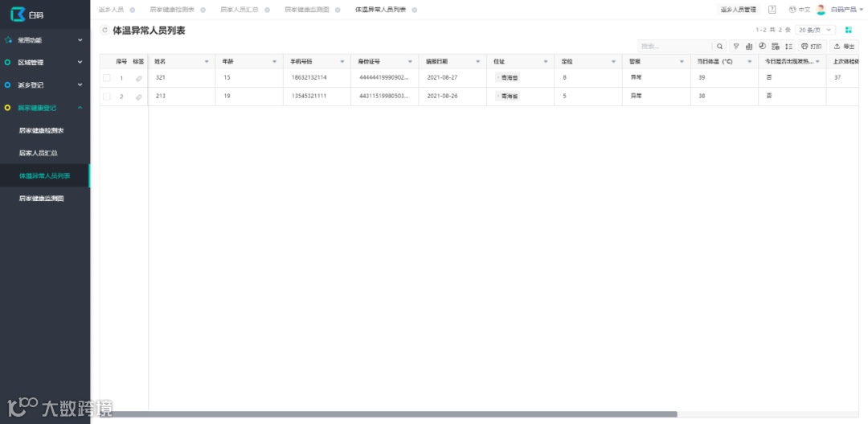Close the 返乡人员 tab
Viewport: 868px width, 424px height.
tap(133, 10)
